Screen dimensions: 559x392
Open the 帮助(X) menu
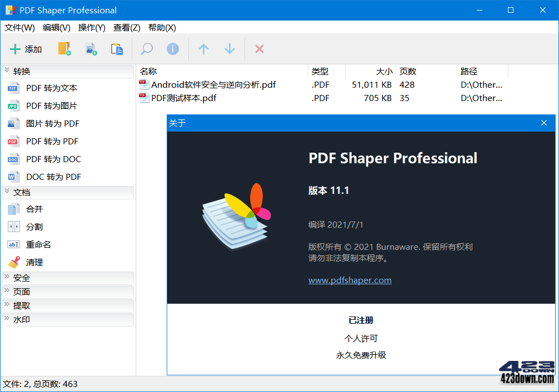click(162, 28)
